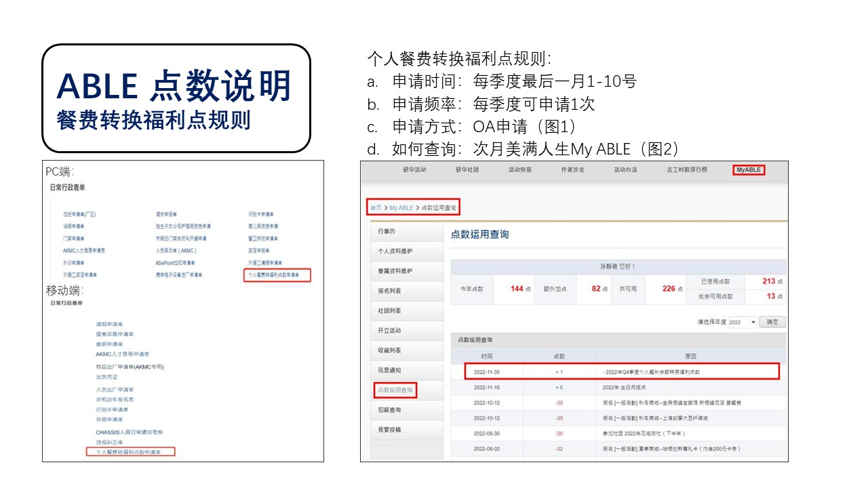Open the mobile 请假申请单 link
This screenshot has width=868, height=488.
109,325
